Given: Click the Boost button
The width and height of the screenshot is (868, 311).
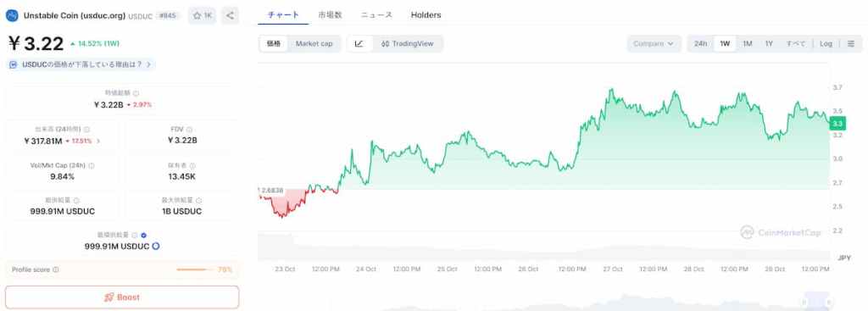Looking at the screenshot, I should point(122,297).
